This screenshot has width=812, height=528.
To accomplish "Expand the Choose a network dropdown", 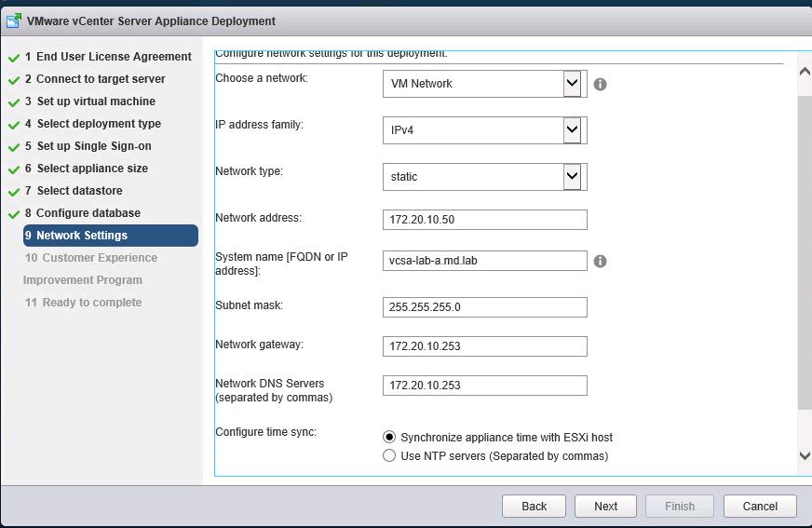I will pos(572,84).
